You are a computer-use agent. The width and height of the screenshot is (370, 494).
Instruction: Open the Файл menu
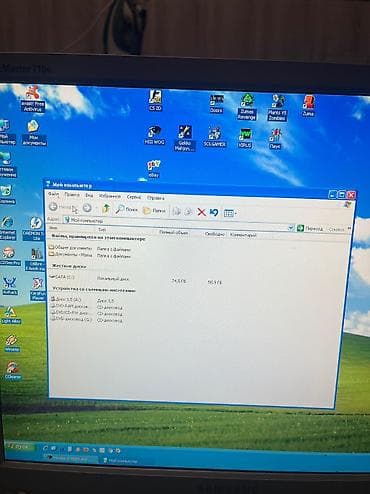point(53,194)
